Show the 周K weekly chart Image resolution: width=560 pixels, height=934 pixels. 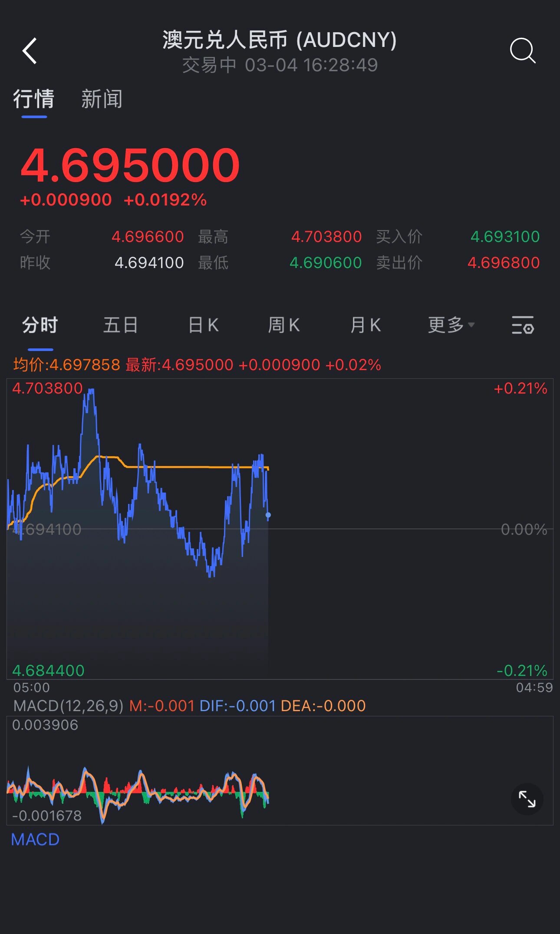[x=284, y=325]
